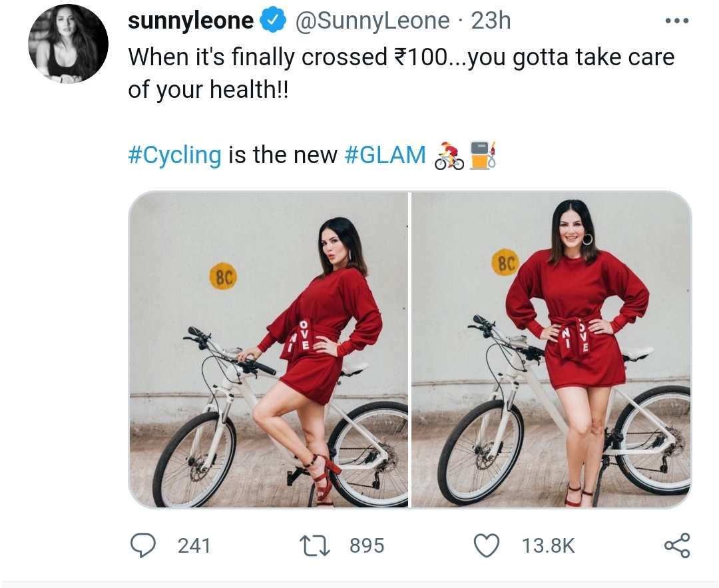719x588 pixels.
Task: Click the blue verified badge
Action: click(274, 21)
